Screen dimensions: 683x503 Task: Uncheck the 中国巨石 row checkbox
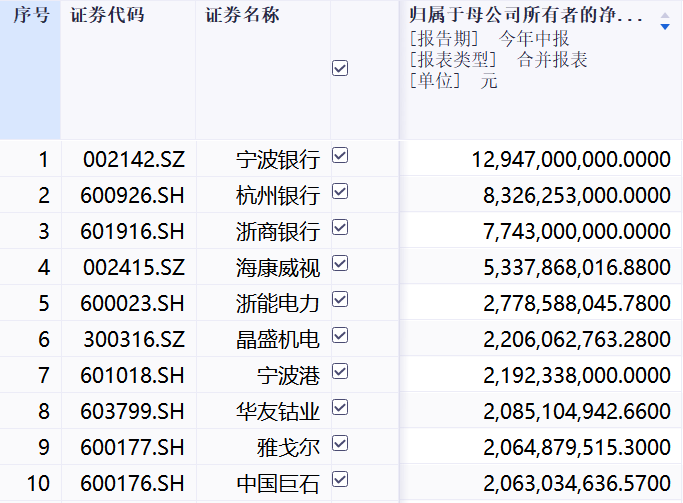coord(340,479)
